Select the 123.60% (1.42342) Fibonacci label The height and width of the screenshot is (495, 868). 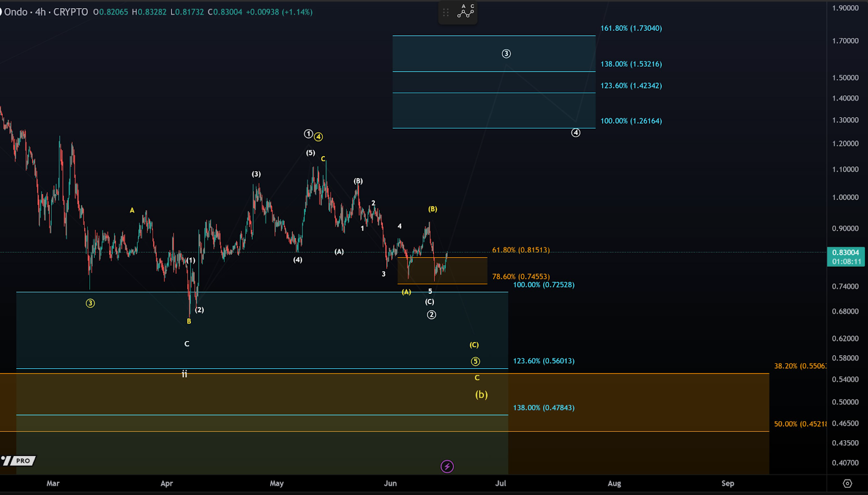pyautogui.click(x=631, y=86)
